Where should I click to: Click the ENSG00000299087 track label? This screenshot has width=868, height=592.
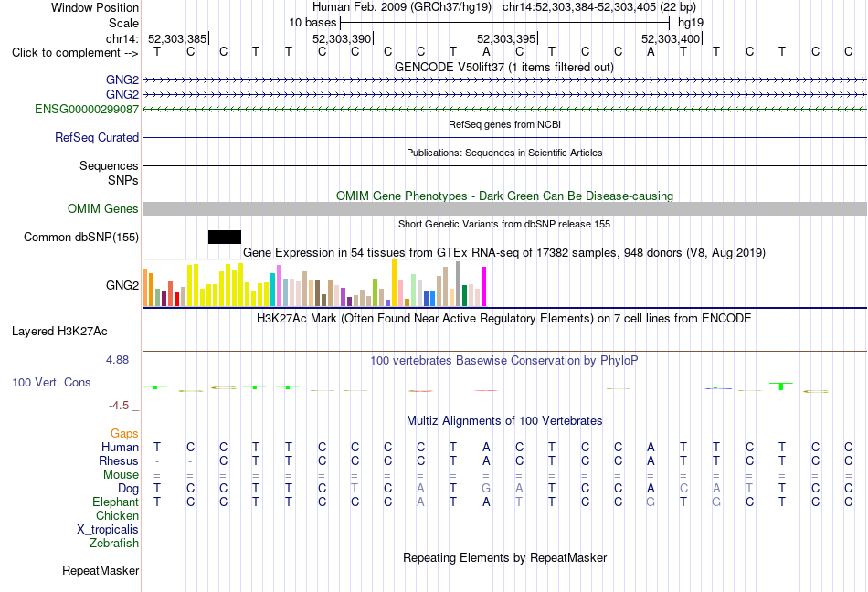(x=87, y=109)
